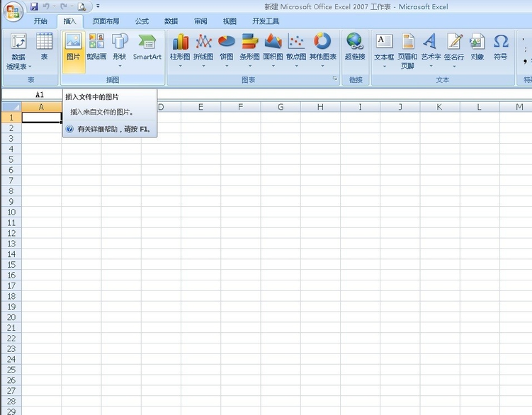This screenshot has height=415, width=532.
Task: Switch to the 视图 tab
Action: [x=230, y=21]
